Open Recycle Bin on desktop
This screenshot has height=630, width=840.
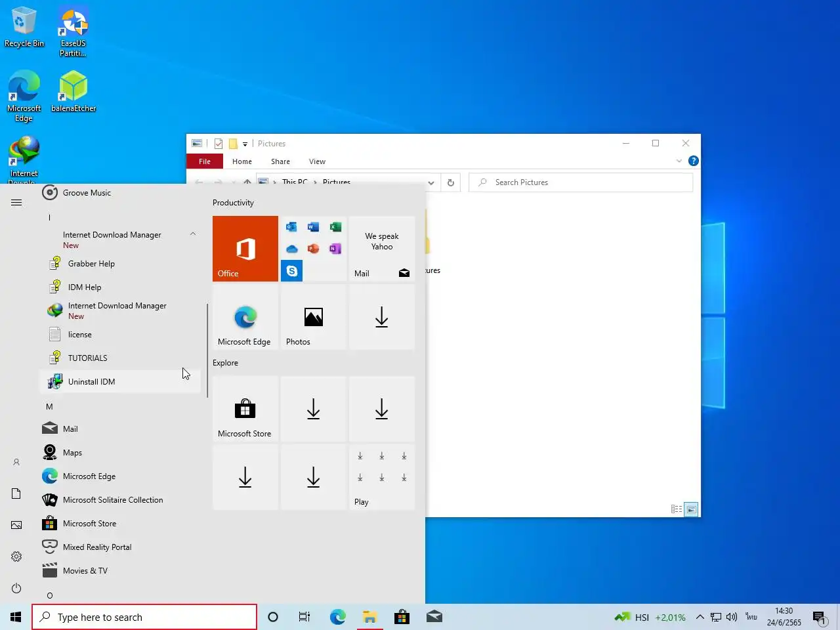(x=24, y=28)
